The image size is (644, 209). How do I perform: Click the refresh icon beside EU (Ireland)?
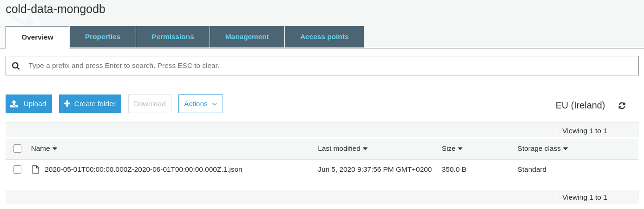(622, 106)
